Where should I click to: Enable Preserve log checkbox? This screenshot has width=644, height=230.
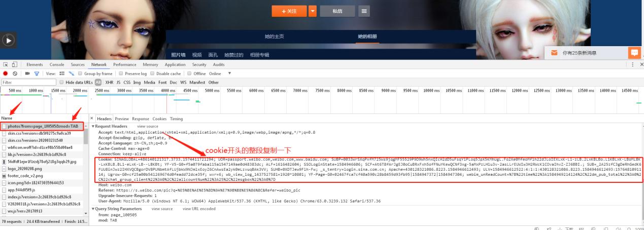[121, 73]
